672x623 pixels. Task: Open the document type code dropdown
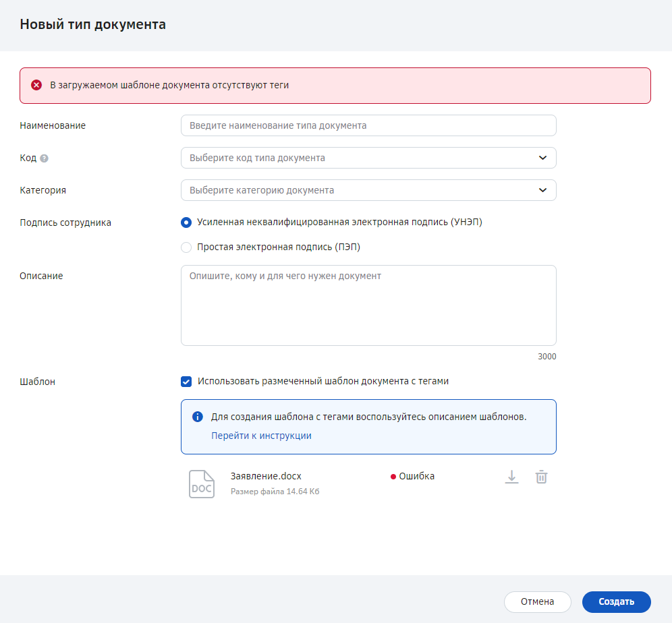pos(368,158)
